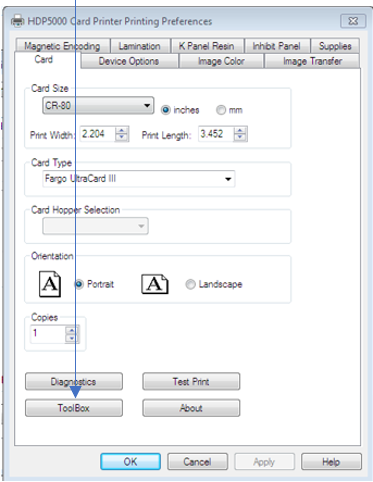Open the Card Hopper Selection dropdown
The width and height of the screenshot is (373, 482).
click(x=95, y=226)
